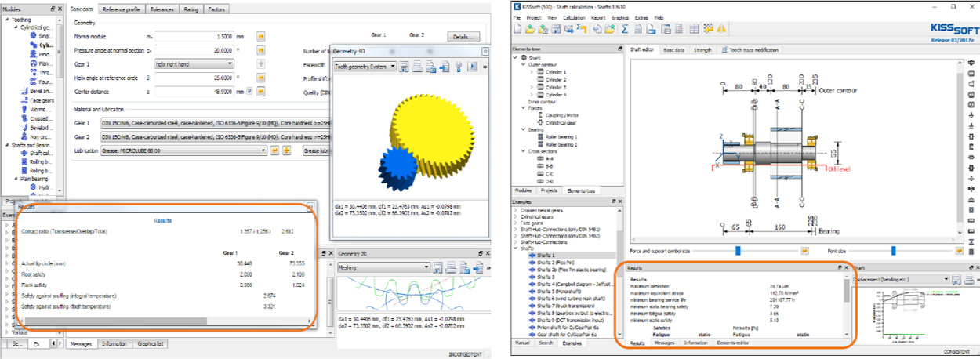
Task: Open the Displacement (bending etc.) dropdown
Action: [902, 280]
